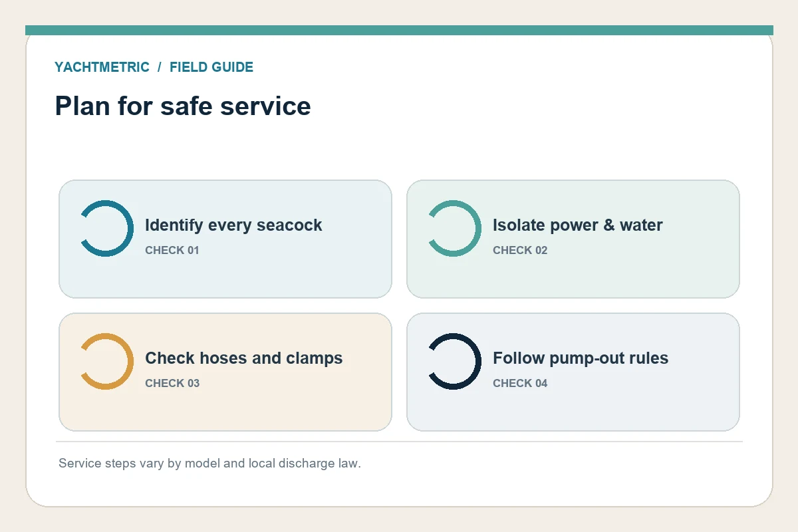798x532 pixels.
Task: Select the 'Follow pump-out rules' heading
Action: [x=581, y=358]
